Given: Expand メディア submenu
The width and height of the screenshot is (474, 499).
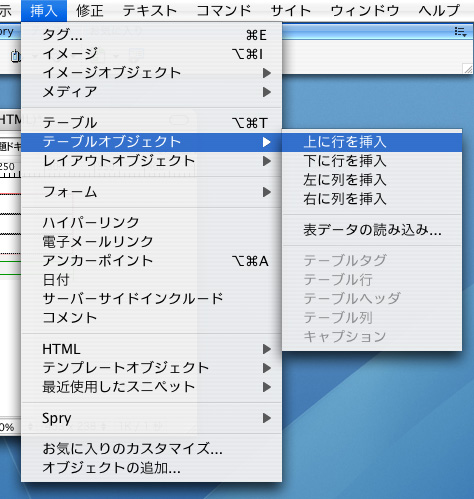Looking at the screenshot, I should (x=152, y=92).
